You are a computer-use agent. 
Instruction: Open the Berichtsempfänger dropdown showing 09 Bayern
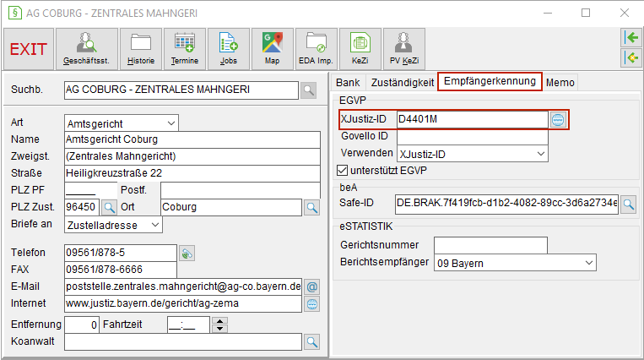[515, 263]
